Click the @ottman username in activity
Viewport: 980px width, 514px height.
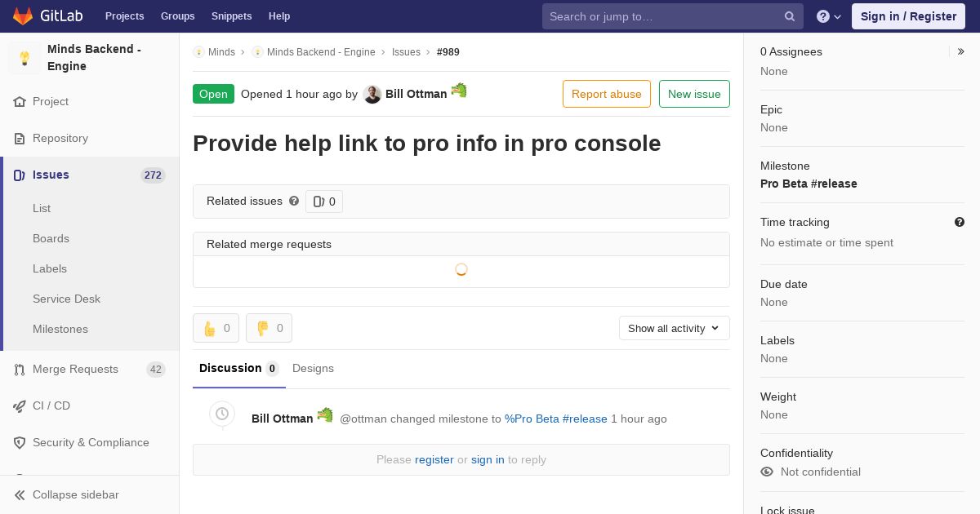click(x=363, y=419)
